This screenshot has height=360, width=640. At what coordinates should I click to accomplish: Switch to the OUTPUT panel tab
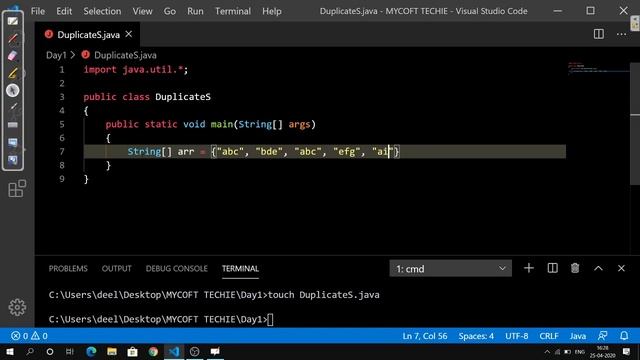pos(117,269)
